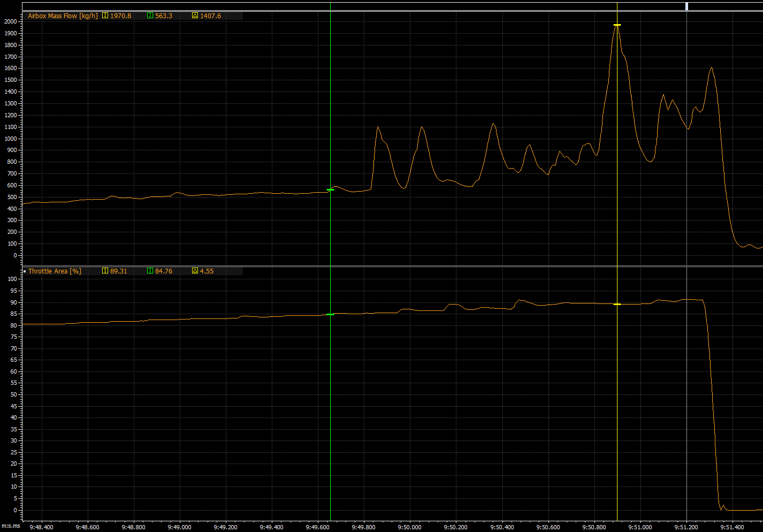Screen dimensions: 763x532
Task: Click the 9:49.000 time axis label
Action: point(179,527)
